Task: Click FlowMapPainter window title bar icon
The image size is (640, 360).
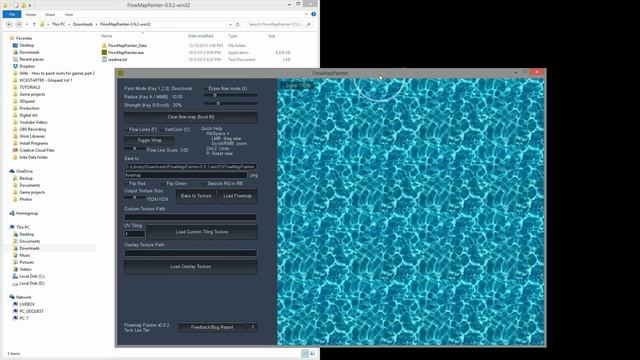Action: (x=121, y=73)
